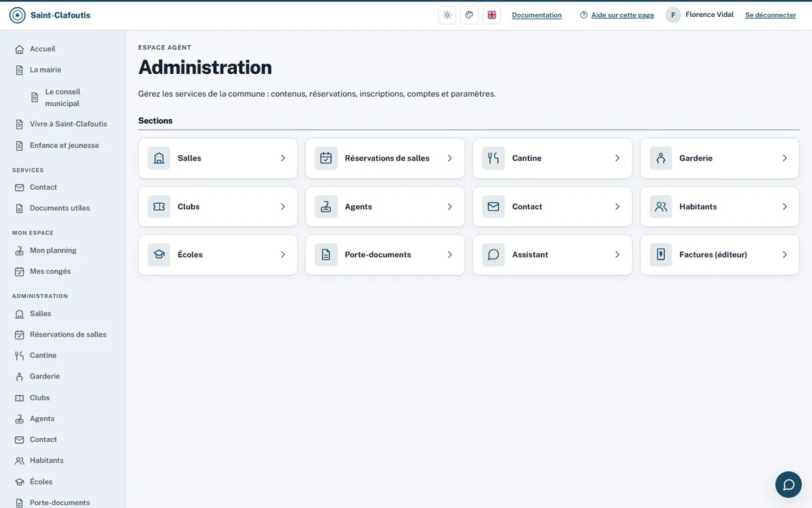Image resolution: width=812 pixels, height=508 pixels.
Task: Click the sidebar Habitants people icon
Action: coord(20,461)
